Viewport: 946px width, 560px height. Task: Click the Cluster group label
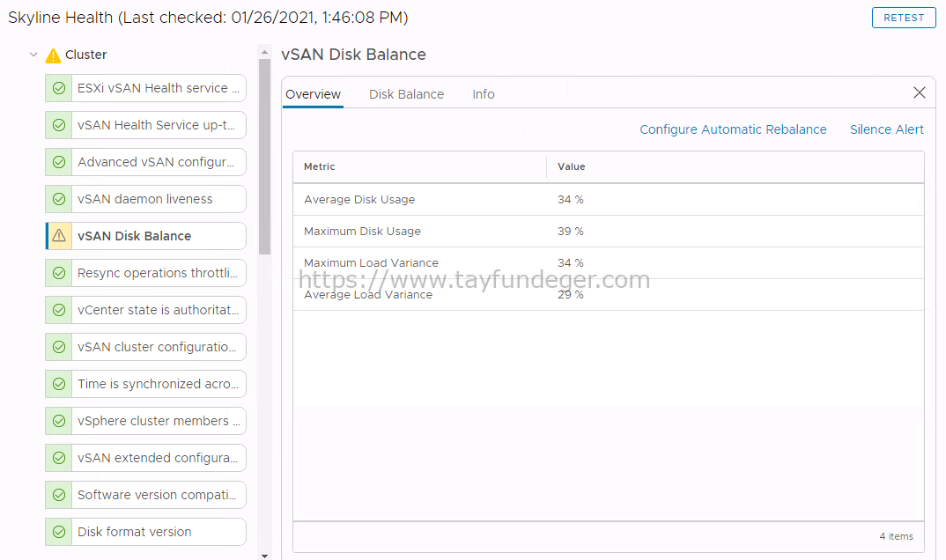85,55
